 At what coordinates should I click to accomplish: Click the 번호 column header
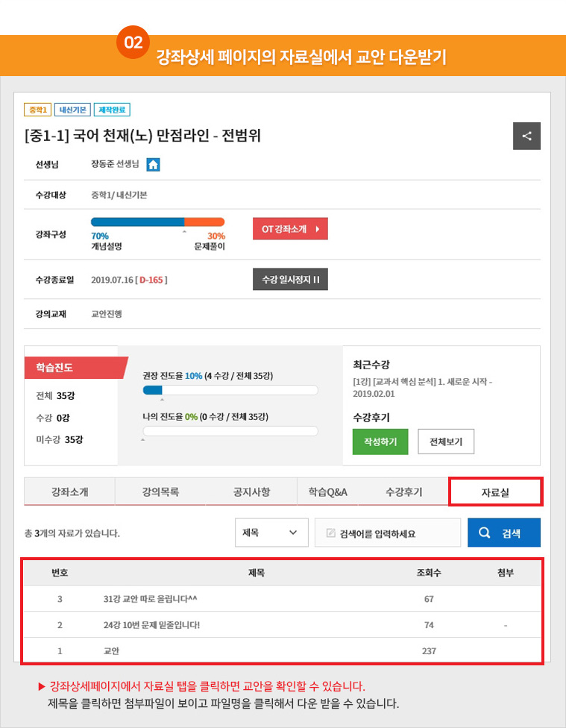pyautogui.click(x=60, y=573)
